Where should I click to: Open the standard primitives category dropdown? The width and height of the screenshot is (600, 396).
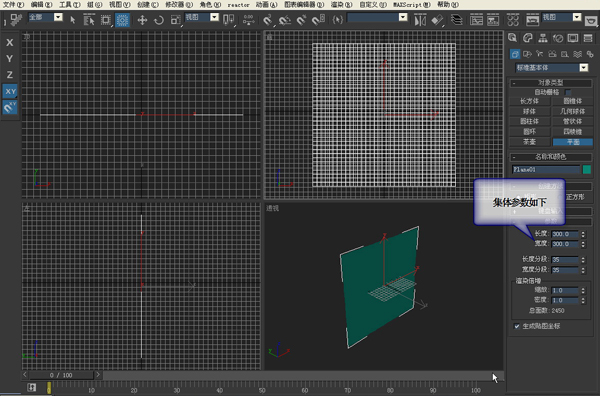click(584, 68)
